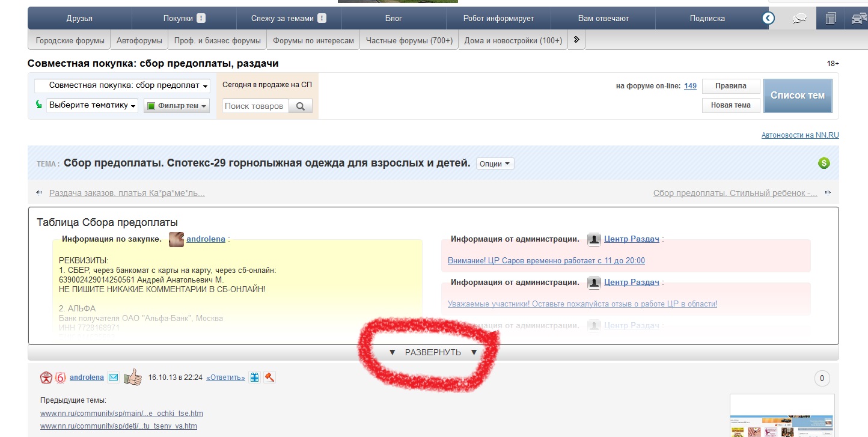Expand more forum categories with the arrow
This screenshot has height=437, width=868.
point(576,40)
